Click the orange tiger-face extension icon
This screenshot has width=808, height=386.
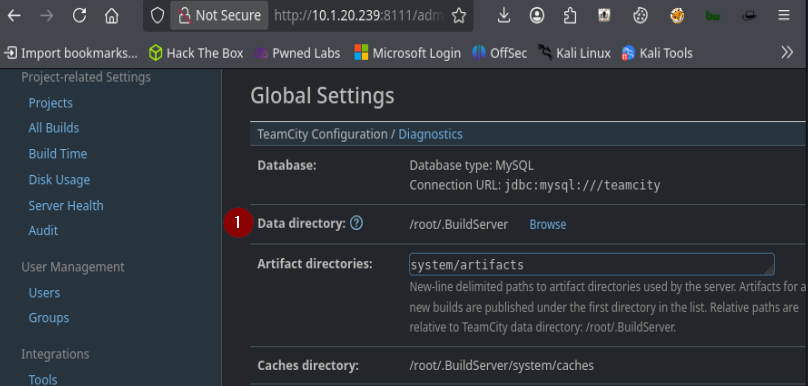pyautogui.click(x=677, y=16)
